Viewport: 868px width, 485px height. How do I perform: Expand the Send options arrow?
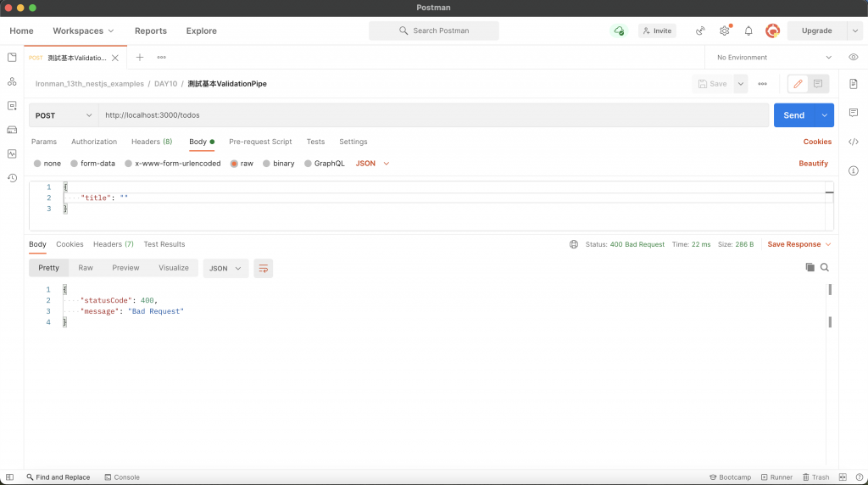click(824, 115)
